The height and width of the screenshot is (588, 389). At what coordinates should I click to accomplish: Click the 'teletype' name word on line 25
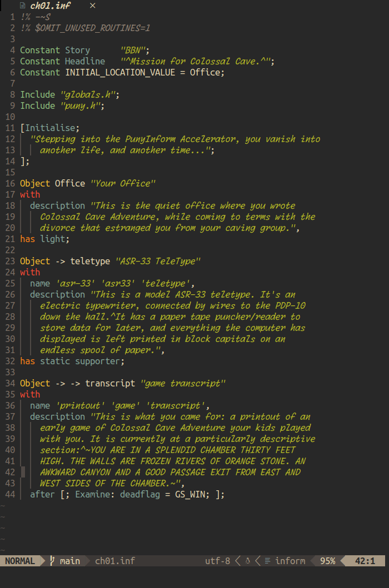165,283
